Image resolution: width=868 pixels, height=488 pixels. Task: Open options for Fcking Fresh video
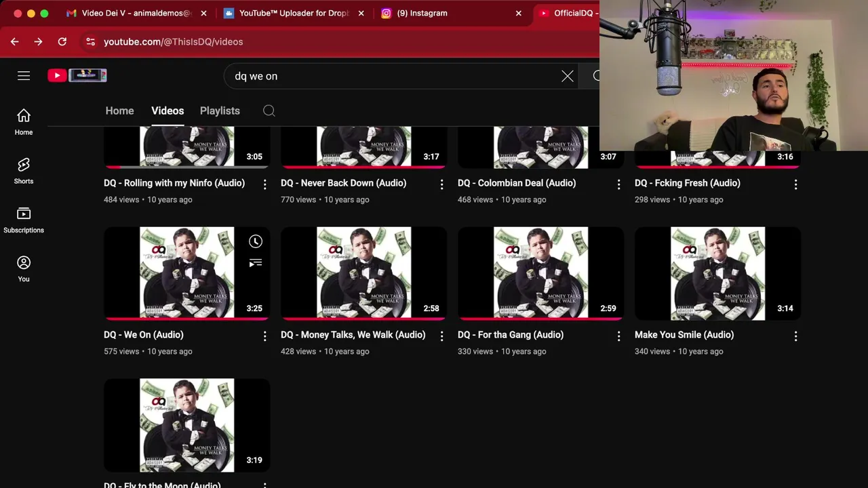click(795, 184)
